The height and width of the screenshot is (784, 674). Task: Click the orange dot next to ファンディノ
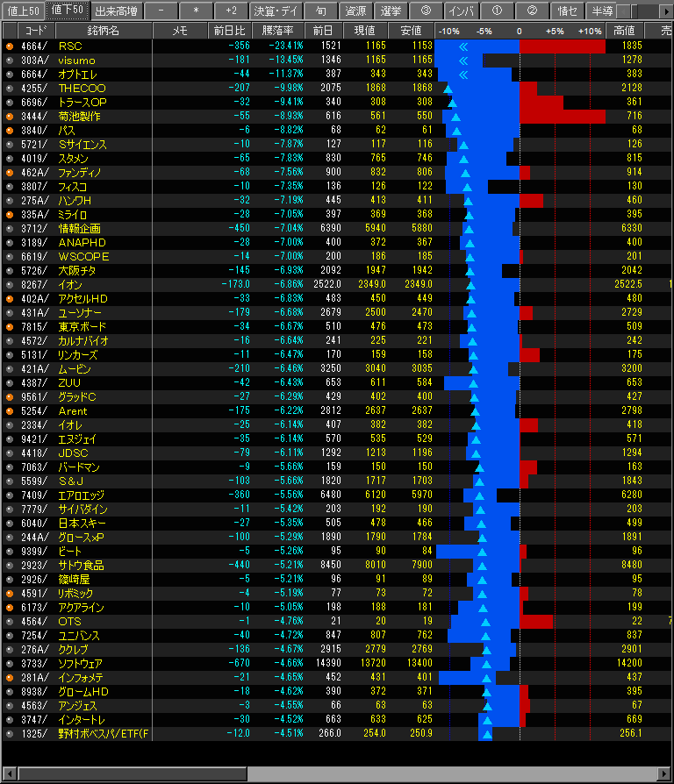tap(10, 172)
